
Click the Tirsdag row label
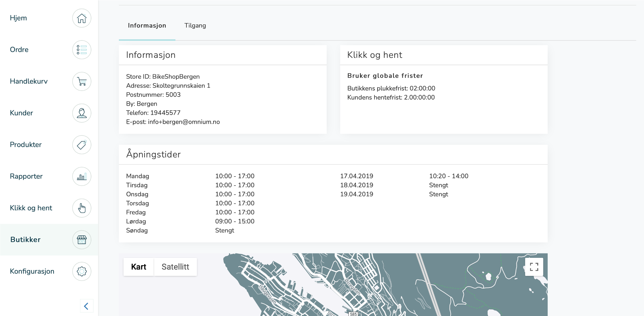click(x=137, y=185)
